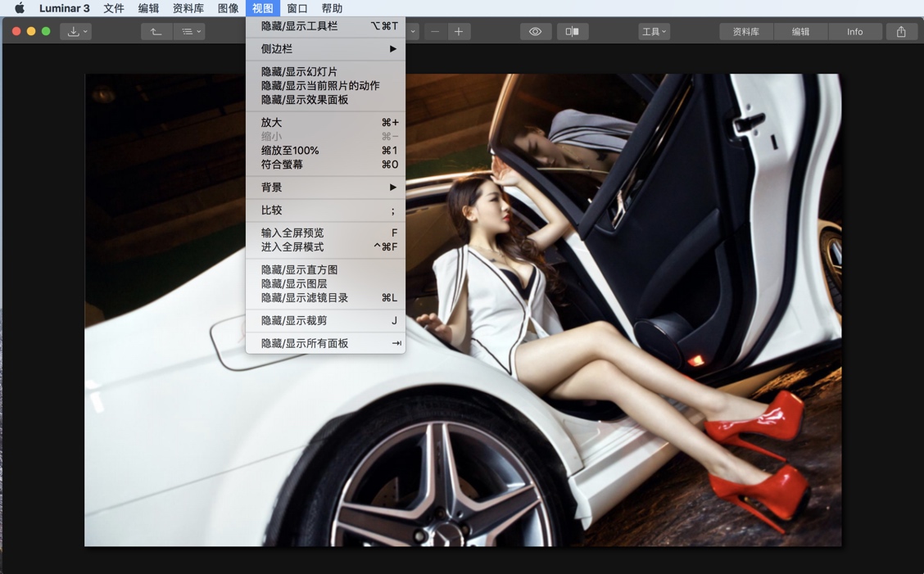This screenshot has width=924, height=574.
Task: Click the 资料库 button
Action: pos(745,31)
